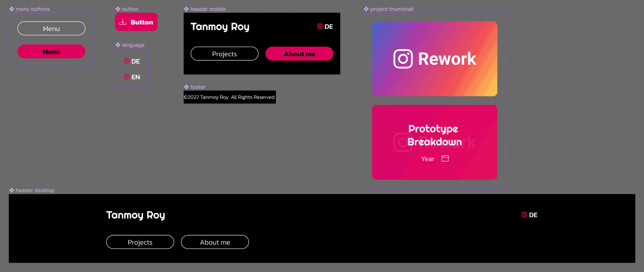Open the pink Prototype Breakdown thumbnail

pos(434,142)
